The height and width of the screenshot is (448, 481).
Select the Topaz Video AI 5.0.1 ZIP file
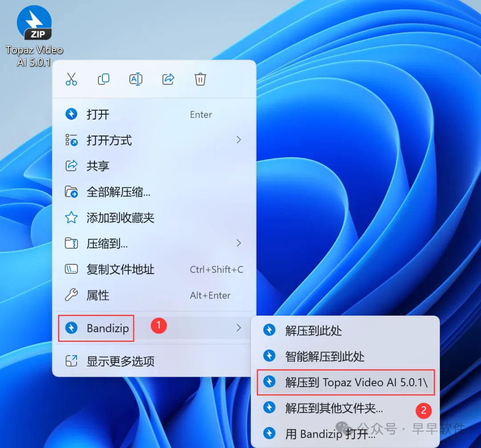pos(34,36)
